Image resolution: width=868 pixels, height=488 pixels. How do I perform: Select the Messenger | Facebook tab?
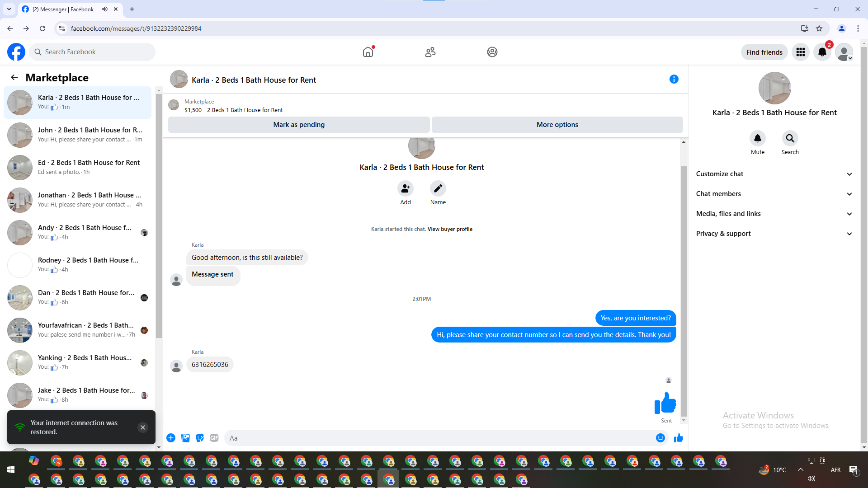tap(71, 9)
